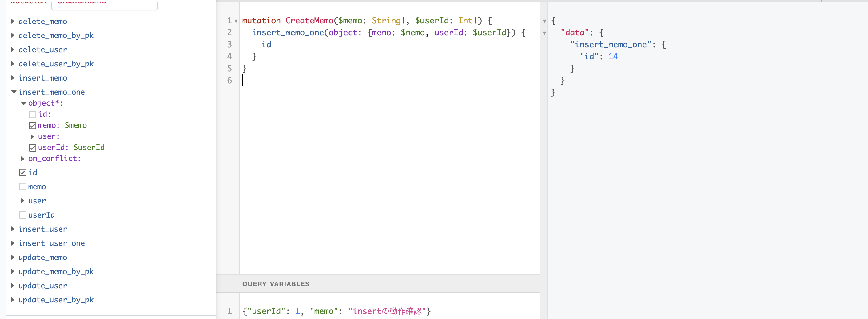Collapse the object* argument

pos(23,103)
